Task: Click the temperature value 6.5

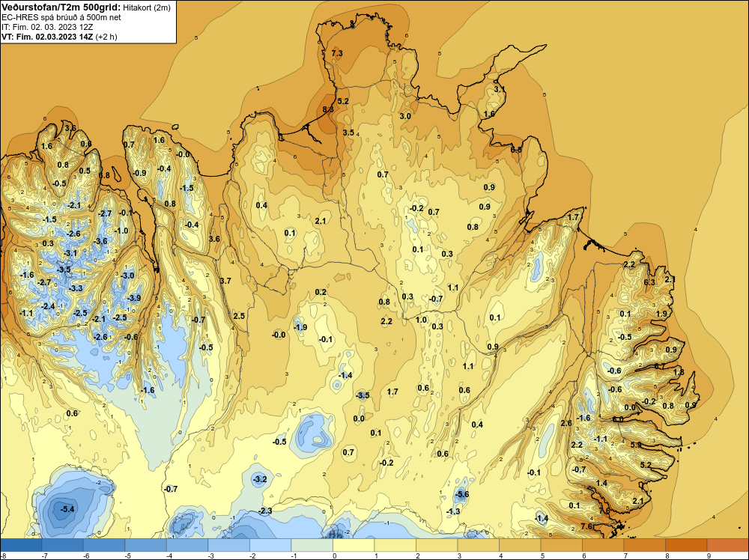Action: click(x=516, y=150)
